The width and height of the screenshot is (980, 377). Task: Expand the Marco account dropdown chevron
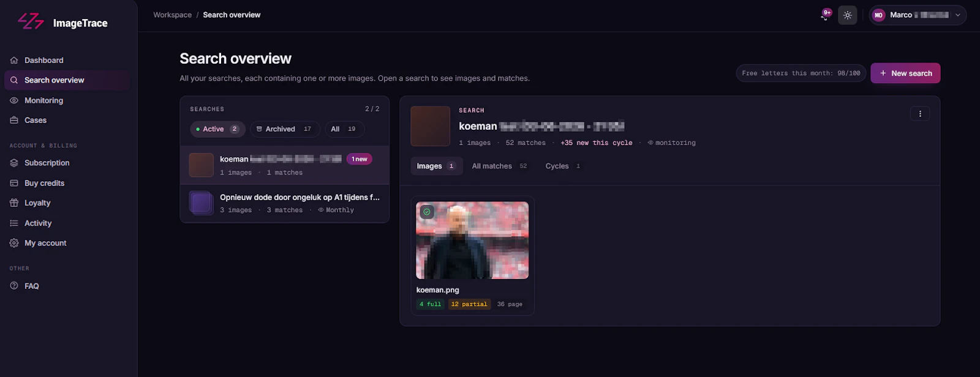(x=958, y=15)
